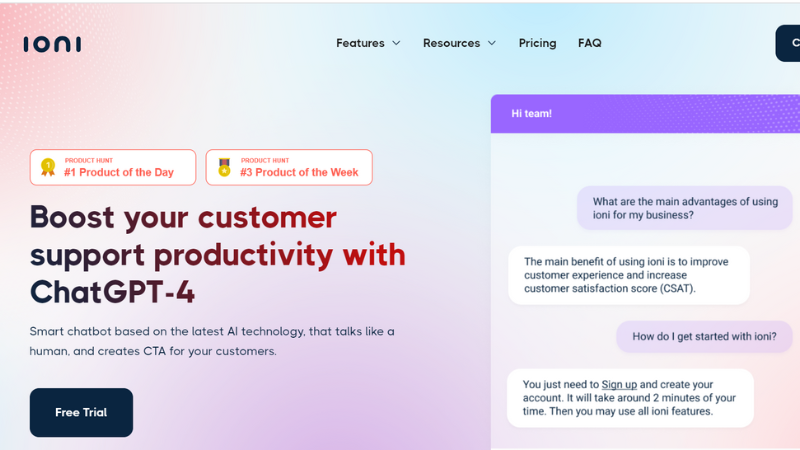Click the Smart chatbot description text
This screenshot has height=450, width=800.
(x=212, y=341)
